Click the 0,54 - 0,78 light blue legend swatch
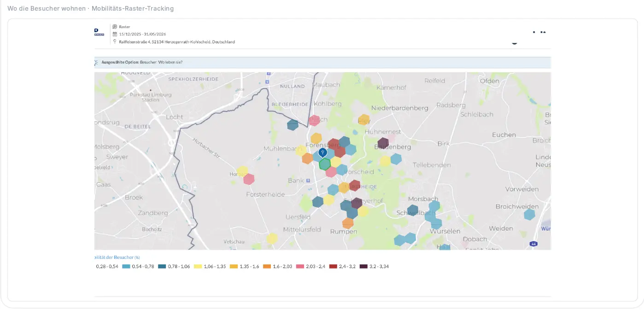 pyautogui.click(x=126, y=266)
